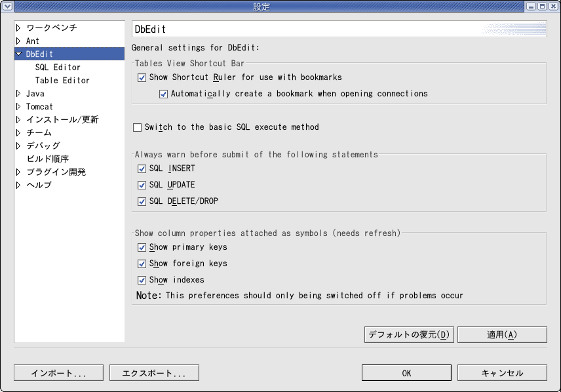Click the キャンセル button

point(502,373)
